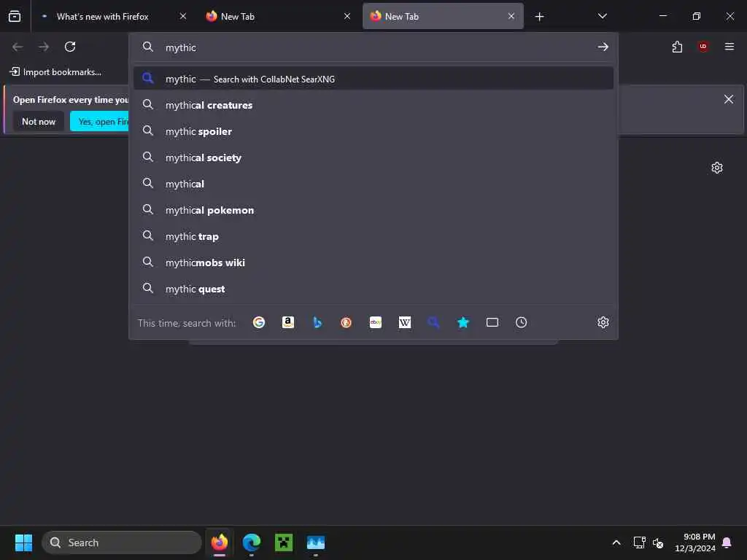This screenshot has height=560, width=747.
Task: Click Yes, open Firefox button
Action: pyautogui.click(x=99, y=122)
